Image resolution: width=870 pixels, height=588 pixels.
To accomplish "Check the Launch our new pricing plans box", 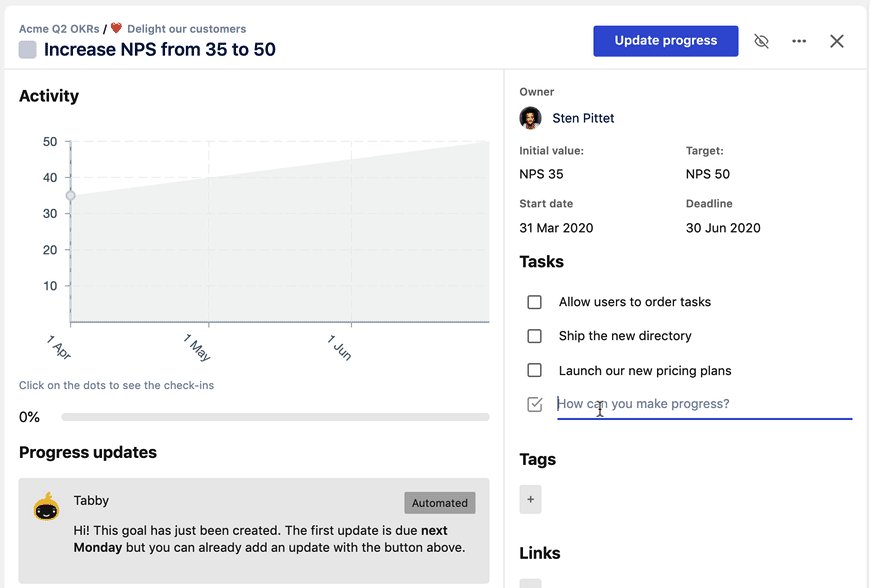I will (x=535, y=370).
